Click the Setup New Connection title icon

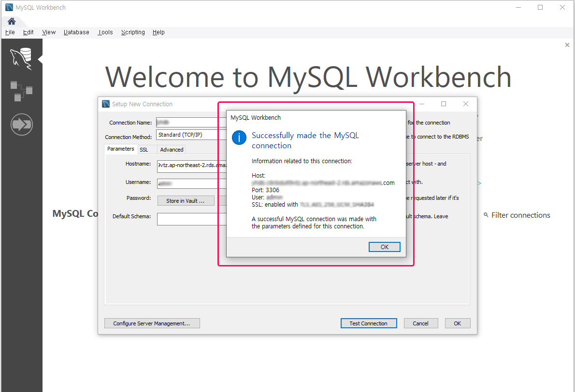coord(106,104)
